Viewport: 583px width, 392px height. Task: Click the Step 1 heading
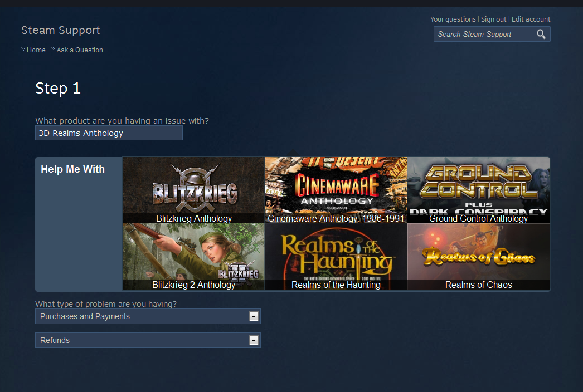coord(58,89)
